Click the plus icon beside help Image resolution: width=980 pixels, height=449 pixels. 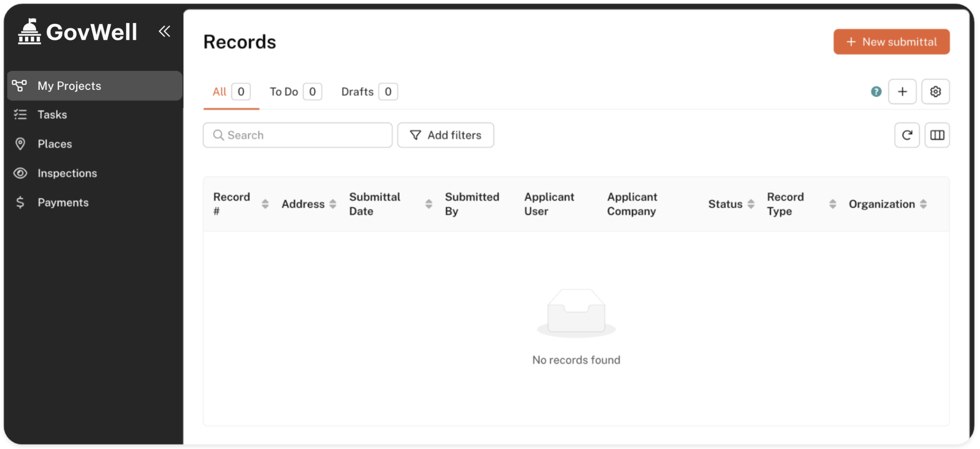coord(902,91)
